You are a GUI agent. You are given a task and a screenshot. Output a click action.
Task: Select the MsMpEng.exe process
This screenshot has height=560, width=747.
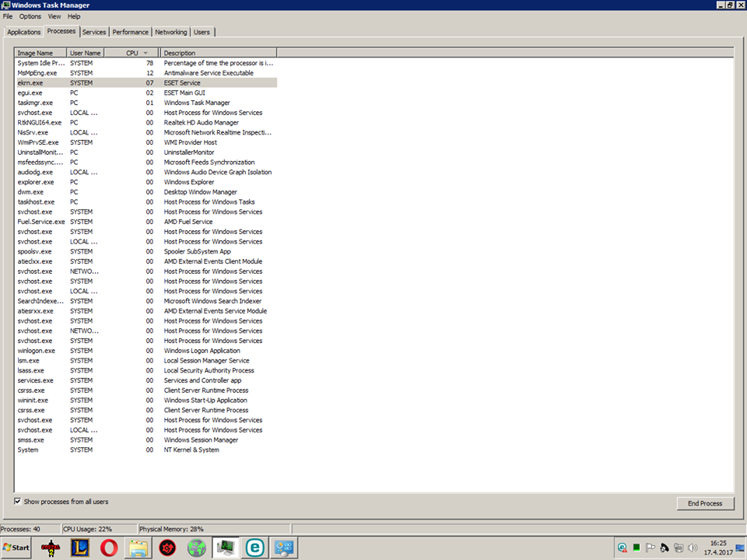146,73
